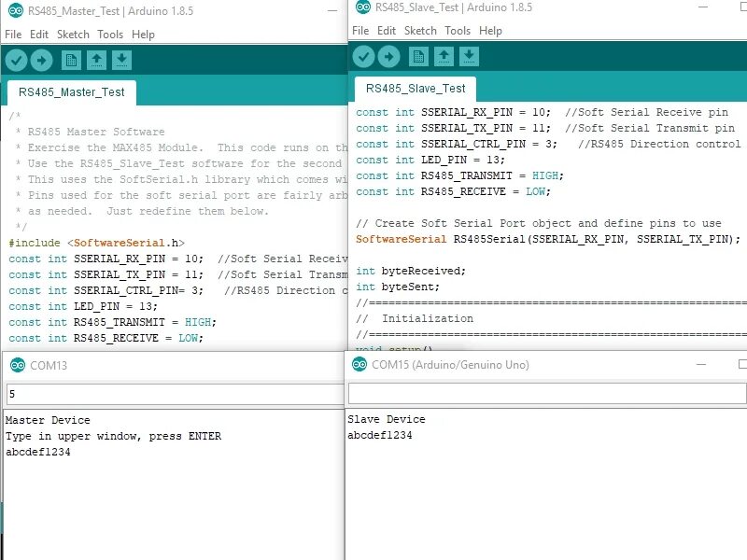
Task: Click "Master Device" output line in COM13
Action: (x=48, y=420)
